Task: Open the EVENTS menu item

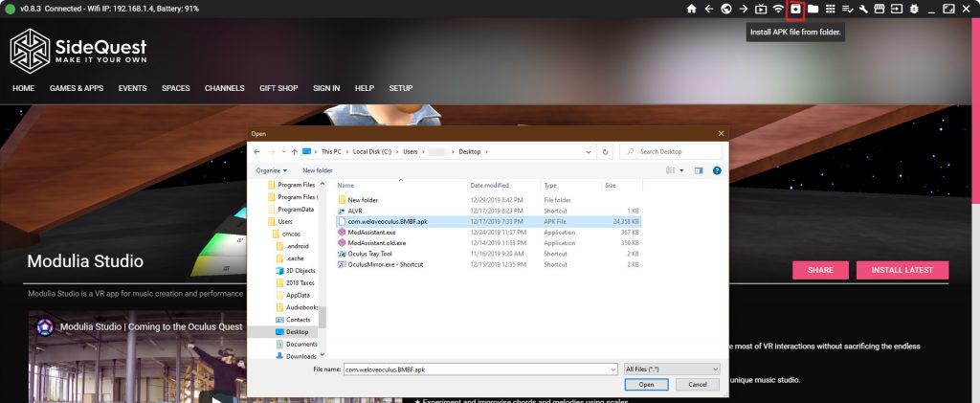Action: (x=132, y=88)
